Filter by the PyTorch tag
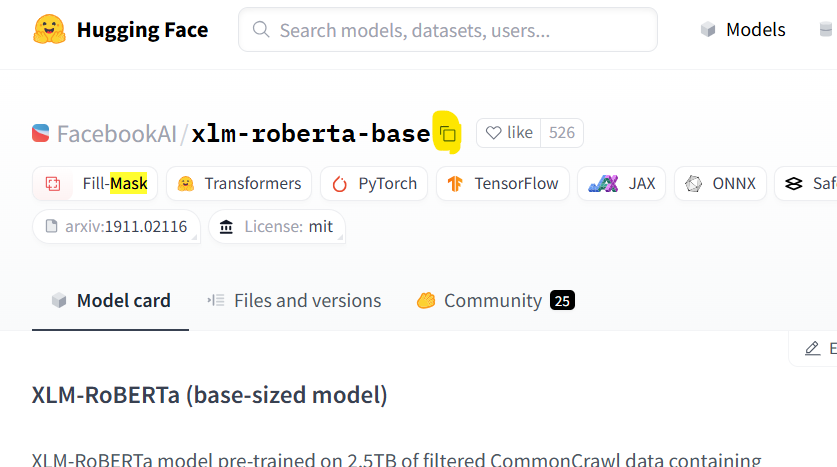The width and height of the screenshot is (837, 467). (x=374, y=184)
